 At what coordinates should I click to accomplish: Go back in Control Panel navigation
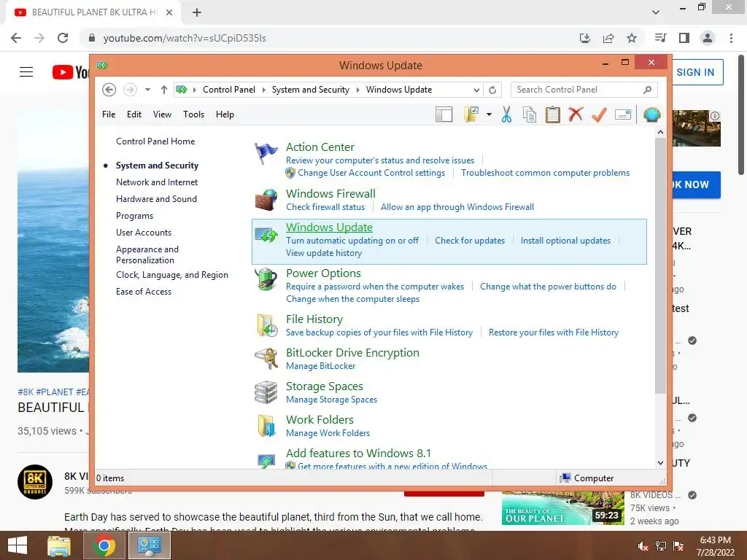(x=109, y=90)
